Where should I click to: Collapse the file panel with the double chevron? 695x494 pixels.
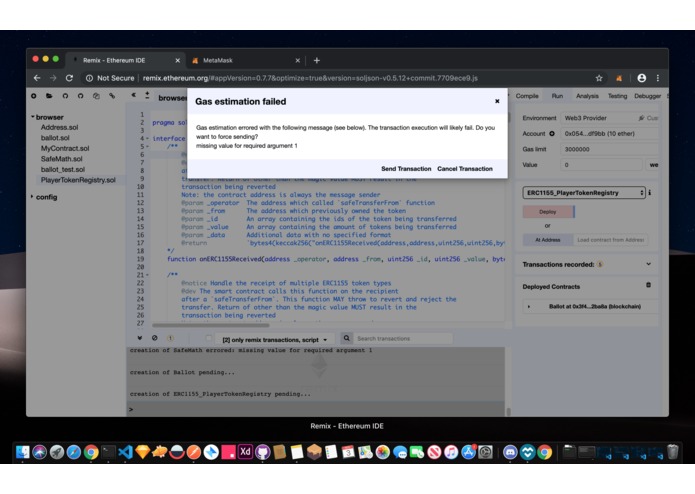tap(133, 95)
